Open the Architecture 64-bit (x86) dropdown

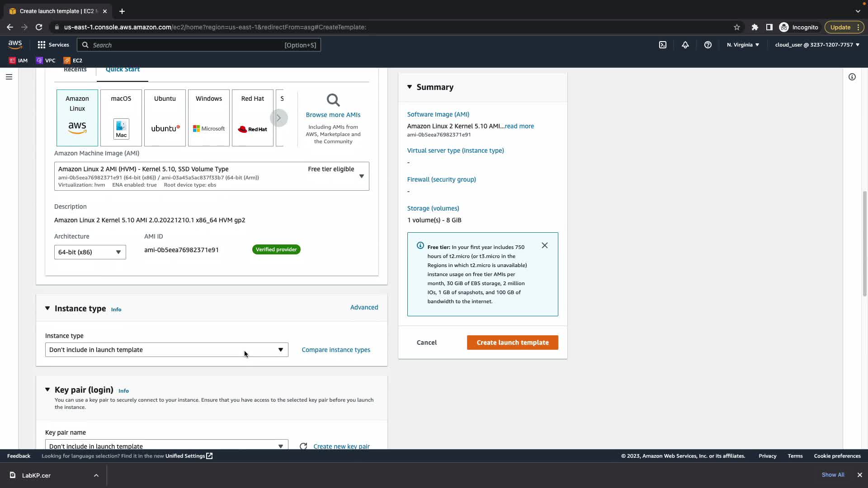click(x=90, y=252)
